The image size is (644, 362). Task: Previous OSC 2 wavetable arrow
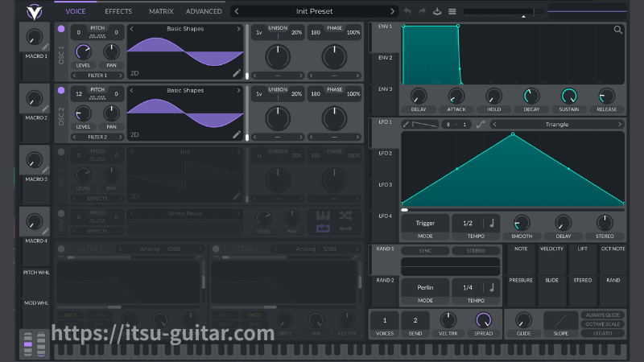tap(132, 90)
